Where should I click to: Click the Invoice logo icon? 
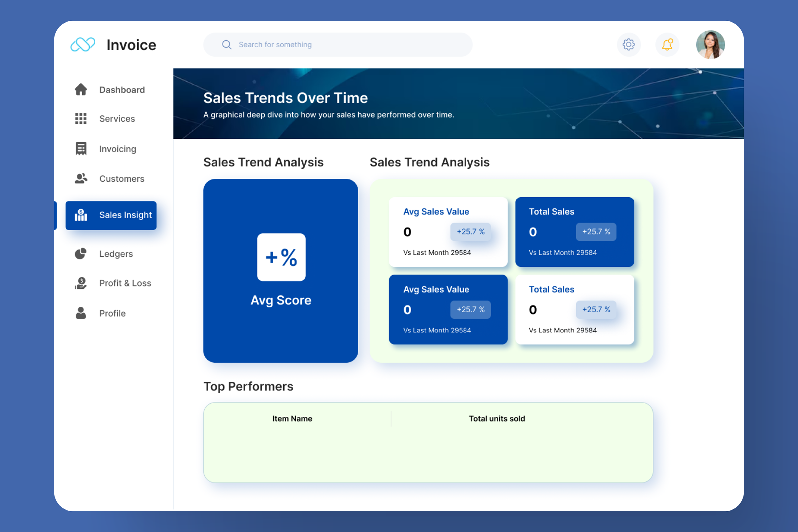83,45
